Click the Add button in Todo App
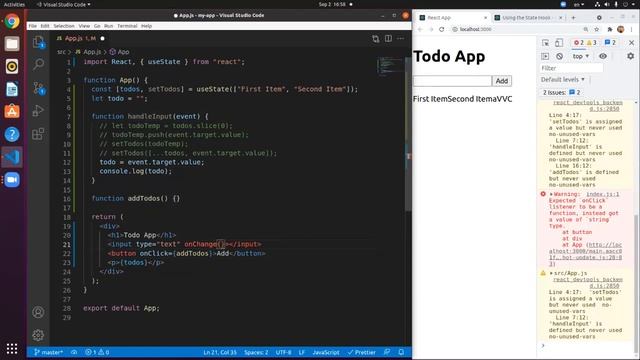Screen dimensions: 640x360 502,81
